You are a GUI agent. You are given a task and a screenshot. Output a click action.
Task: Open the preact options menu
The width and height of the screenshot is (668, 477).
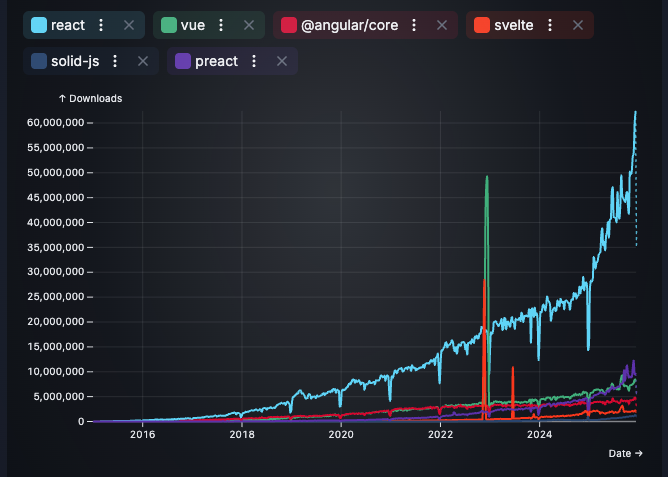tap(254, 61)
